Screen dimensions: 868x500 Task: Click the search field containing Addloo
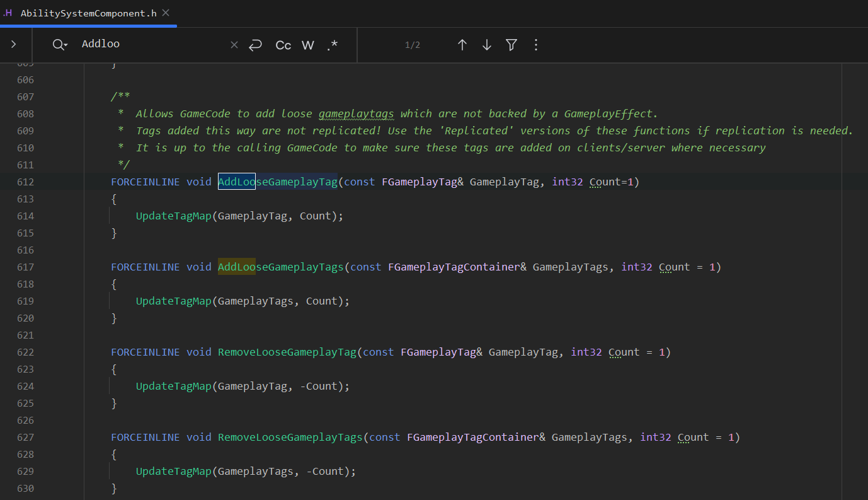[151, 44]
